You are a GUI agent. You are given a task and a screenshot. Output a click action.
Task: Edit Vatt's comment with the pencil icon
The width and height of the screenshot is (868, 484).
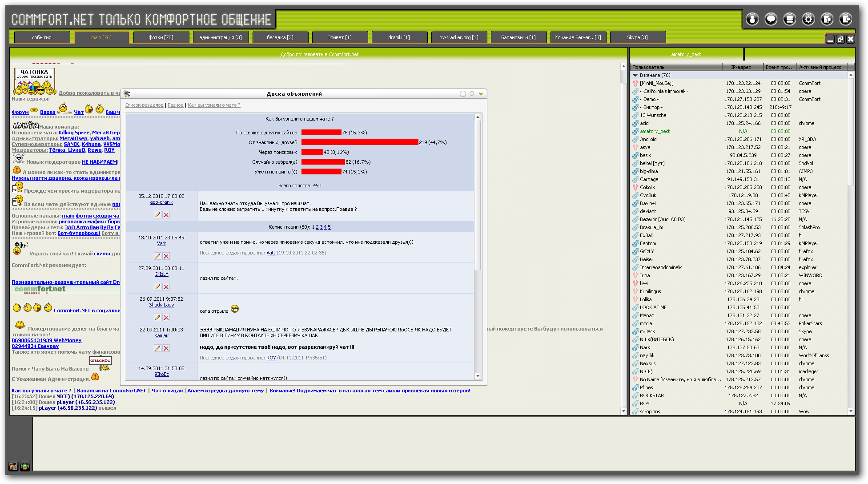tap(157, 256)
